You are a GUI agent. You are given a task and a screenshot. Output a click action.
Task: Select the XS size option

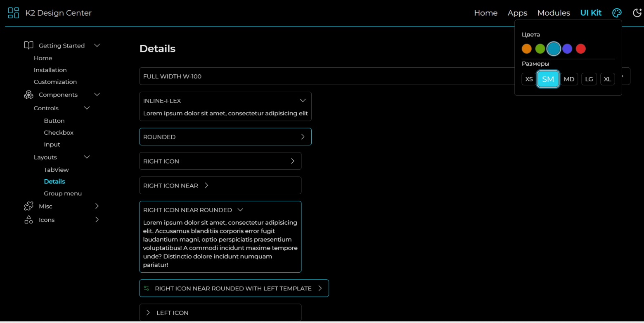529,79
